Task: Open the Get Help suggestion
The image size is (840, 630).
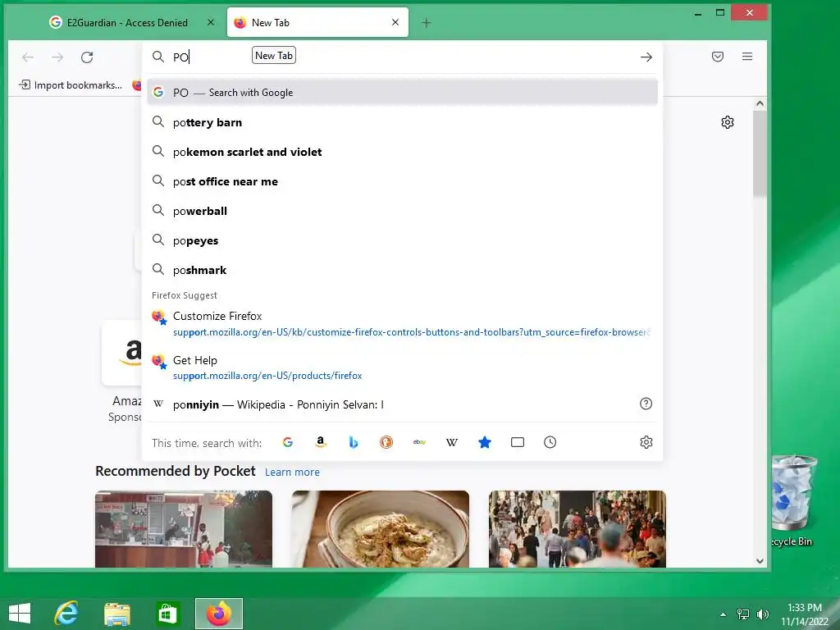Action: 402,367
